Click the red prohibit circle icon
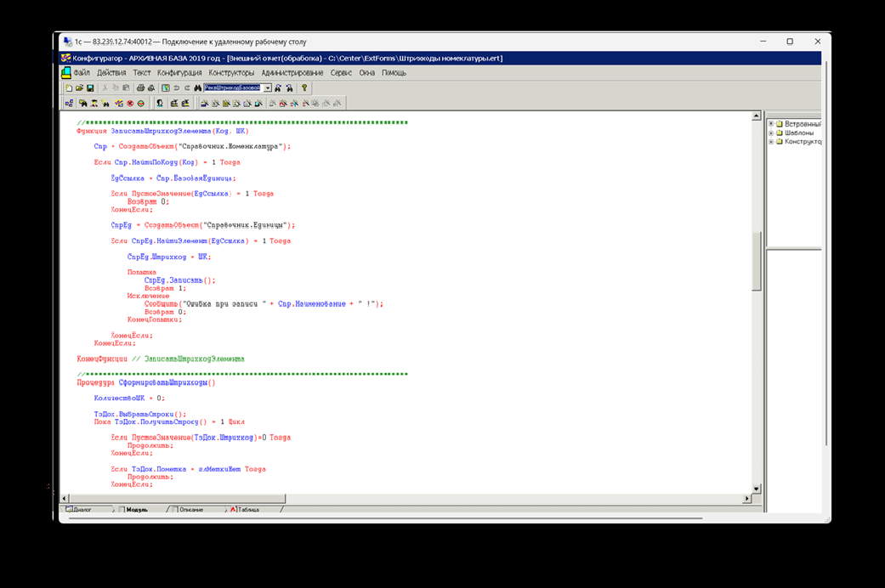Image resolution: width=885 pixels, height=588 pixels. tap(130, 104)
